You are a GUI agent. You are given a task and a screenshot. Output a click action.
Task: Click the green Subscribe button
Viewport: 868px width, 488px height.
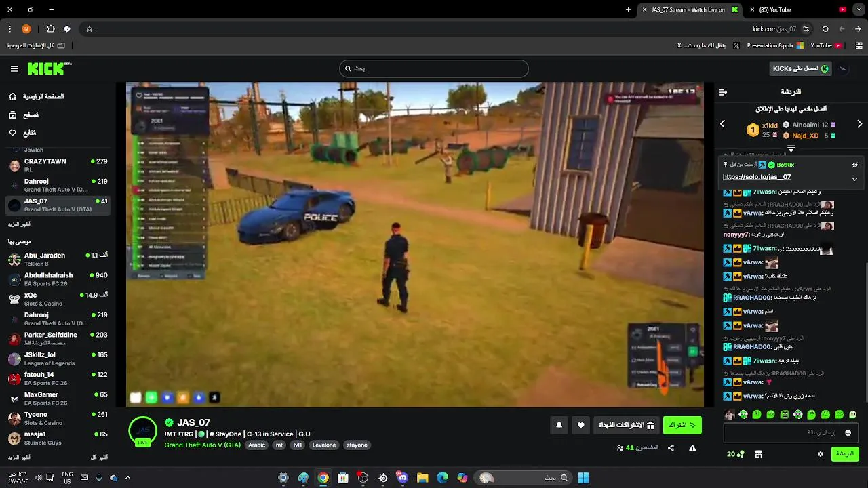(682, 426)
